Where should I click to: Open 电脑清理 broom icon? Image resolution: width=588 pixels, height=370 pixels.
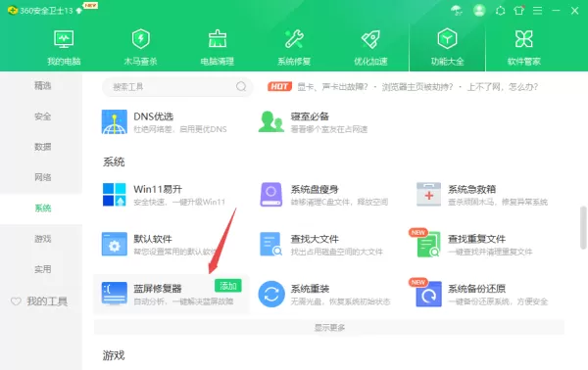[x=218, y=39]
